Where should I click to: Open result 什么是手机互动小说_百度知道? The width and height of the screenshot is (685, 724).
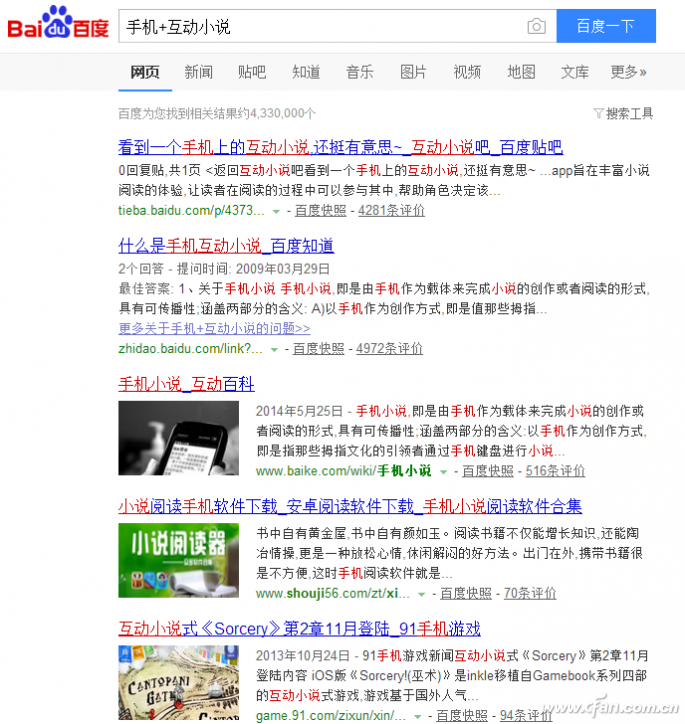coord(226,246)
